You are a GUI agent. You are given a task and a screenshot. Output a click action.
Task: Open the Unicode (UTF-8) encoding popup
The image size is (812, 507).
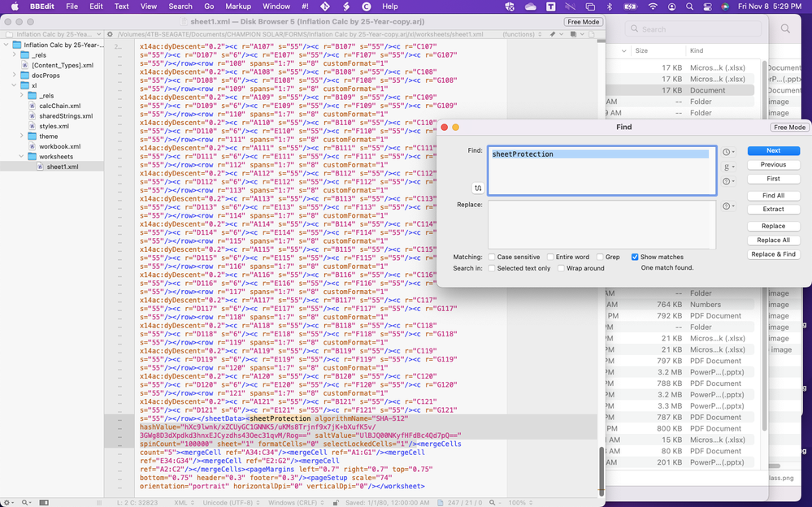tap(231, 502)
